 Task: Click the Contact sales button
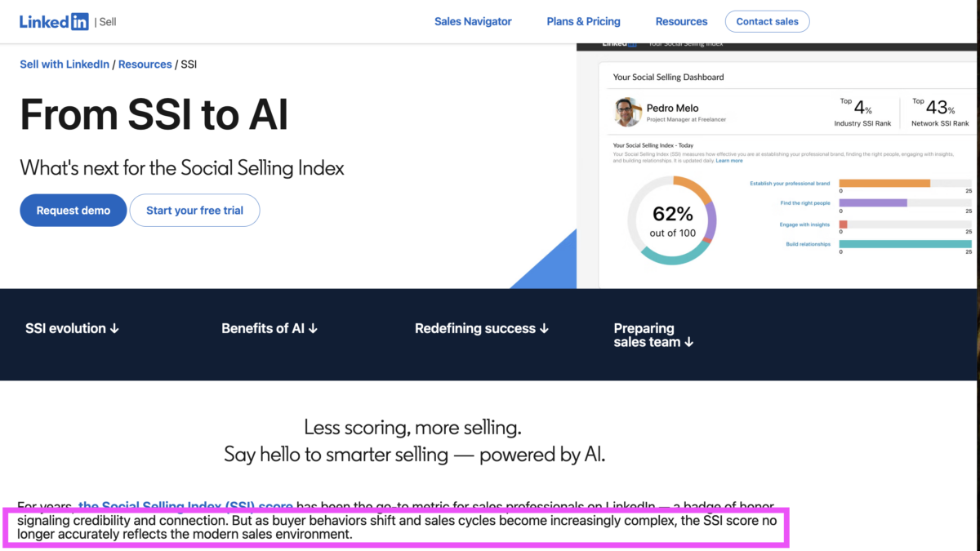click(767, 21)
